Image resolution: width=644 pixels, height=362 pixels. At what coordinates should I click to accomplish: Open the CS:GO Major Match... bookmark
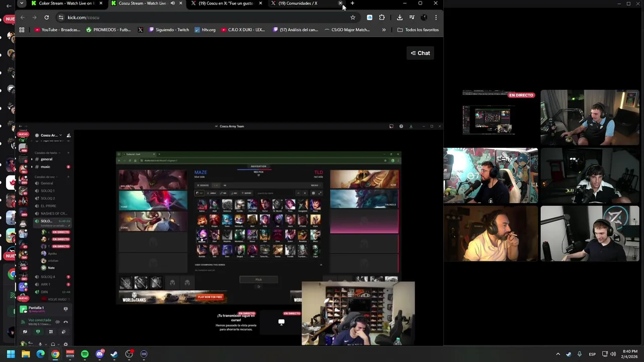click(x=347, y=30)
